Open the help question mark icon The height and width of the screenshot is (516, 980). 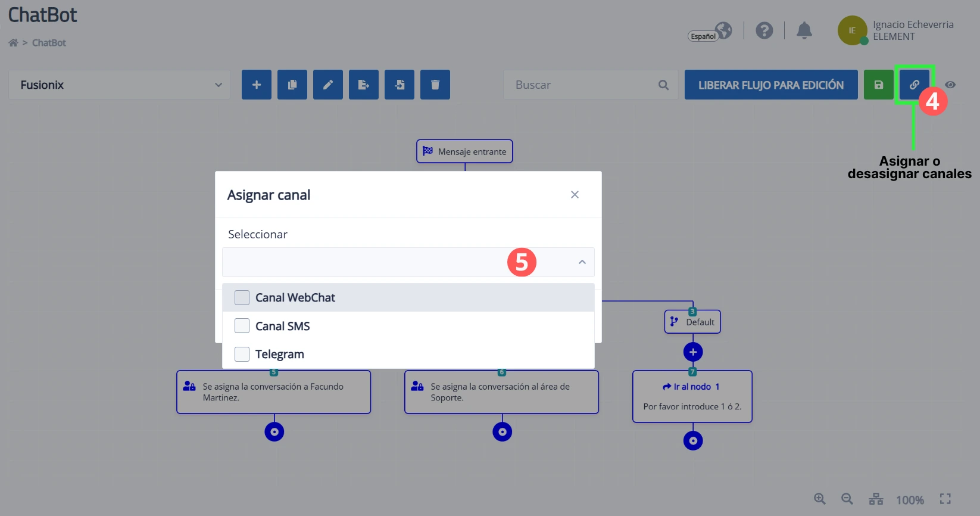764,30
